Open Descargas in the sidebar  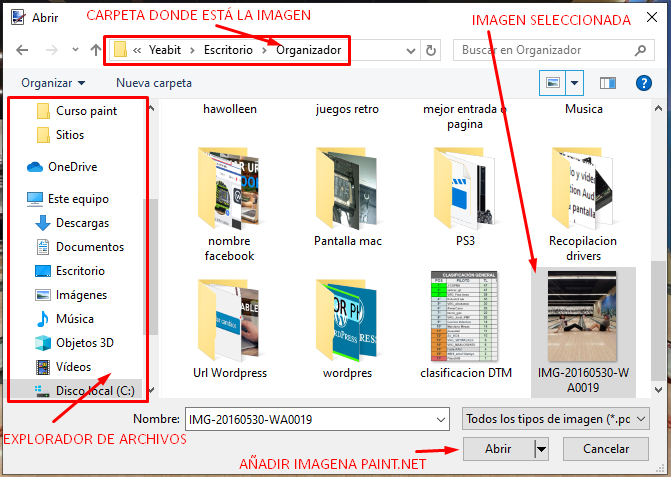[x=82, y=223]
